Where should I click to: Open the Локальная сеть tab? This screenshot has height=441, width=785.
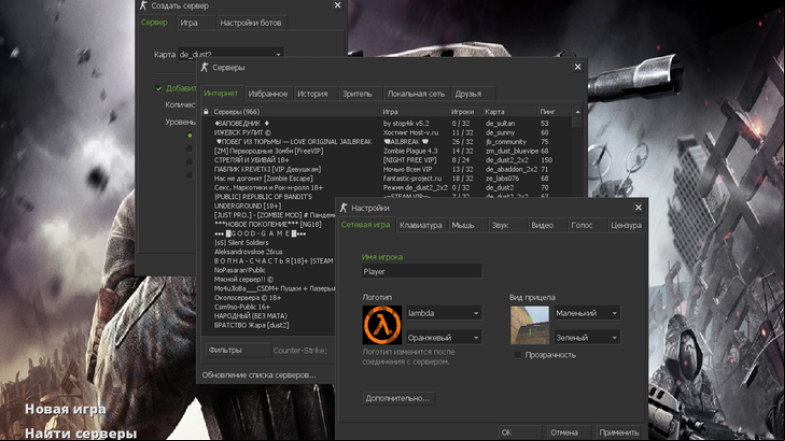coord(416,94)
